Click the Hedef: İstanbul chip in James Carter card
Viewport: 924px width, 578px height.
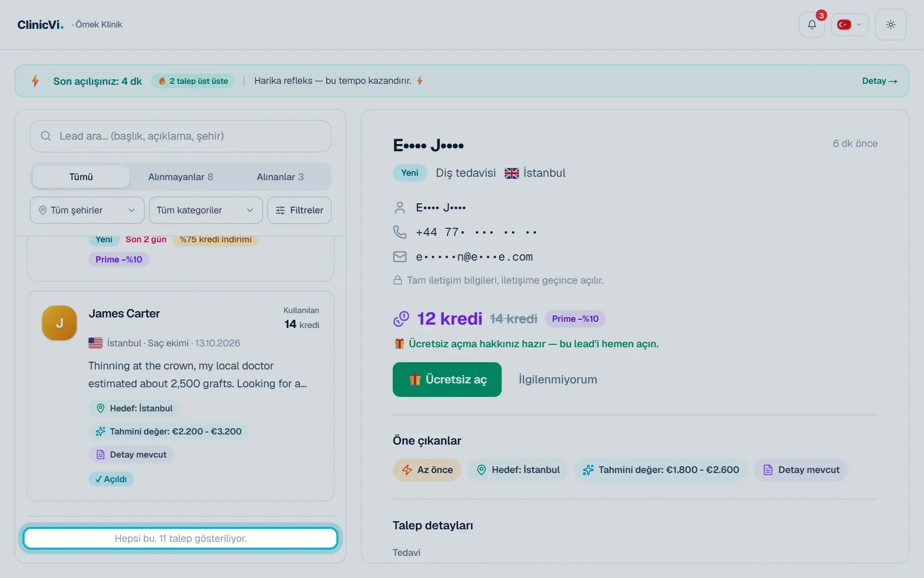pos(134,408)
